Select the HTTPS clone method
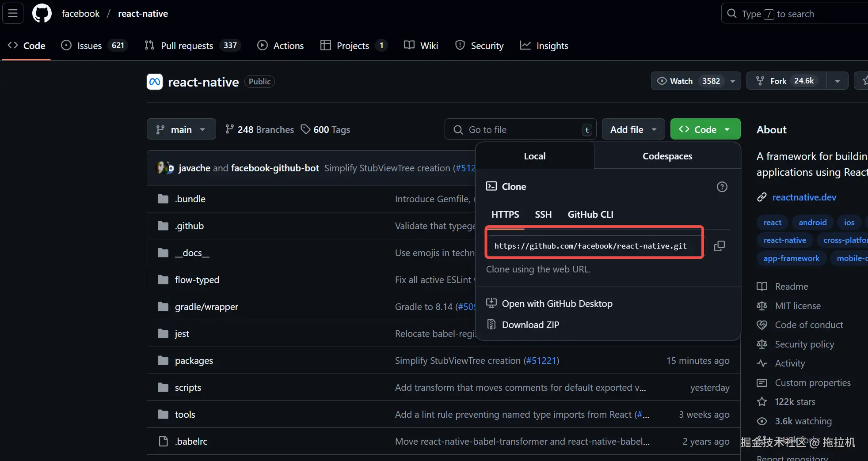Image resolution: width=868 pixels, height=461 pixels. (x=505, y=215)
